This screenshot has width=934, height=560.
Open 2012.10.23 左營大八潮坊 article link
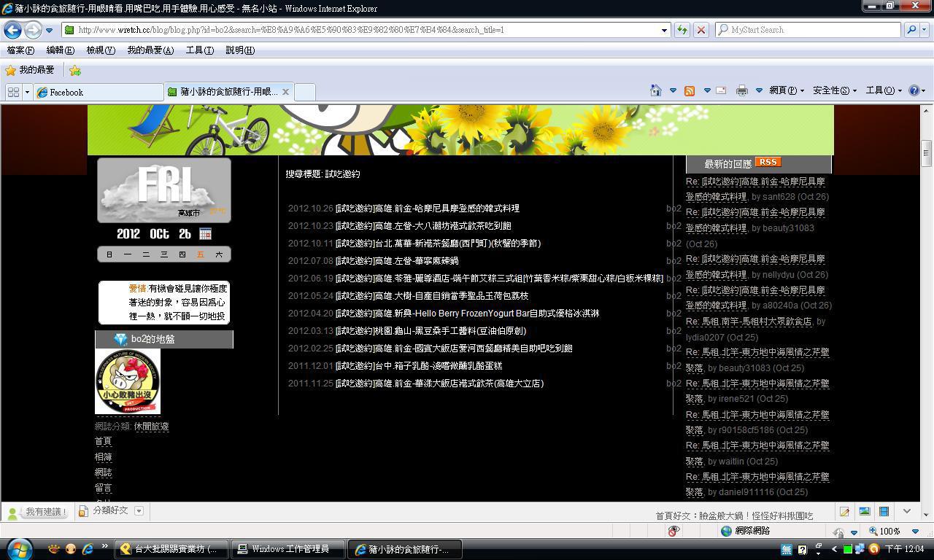[x=423, y=226]
